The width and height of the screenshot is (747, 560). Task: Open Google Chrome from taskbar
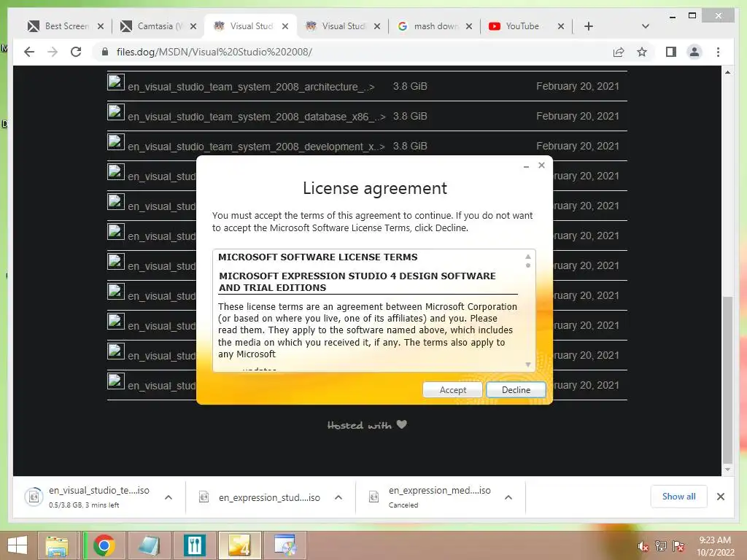click(104, 545)
